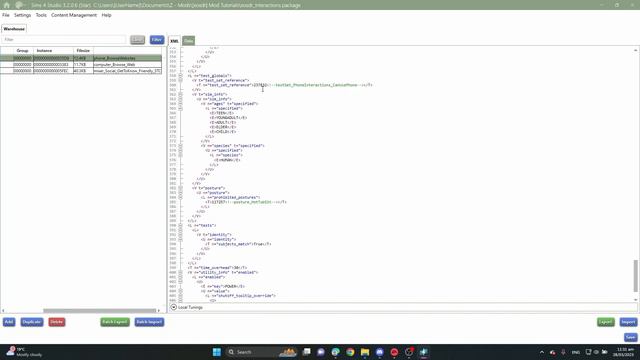Viewport: 640px width, 360px height.
Task: Click the HUMAN species line in the XML
Action: 227,160
